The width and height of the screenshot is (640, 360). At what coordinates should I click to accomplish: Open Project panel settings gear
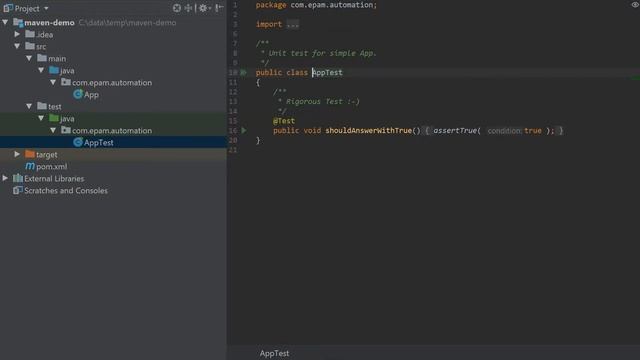coord(204,8)
